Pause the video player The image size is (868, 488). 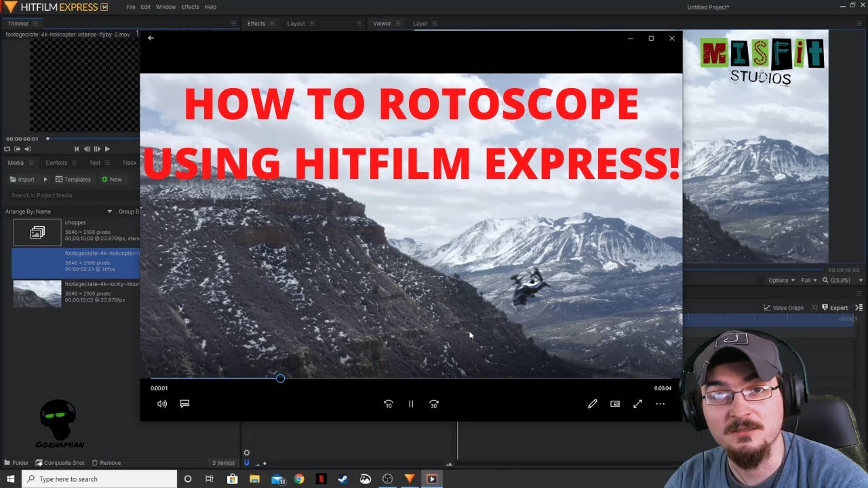point(411,403)
